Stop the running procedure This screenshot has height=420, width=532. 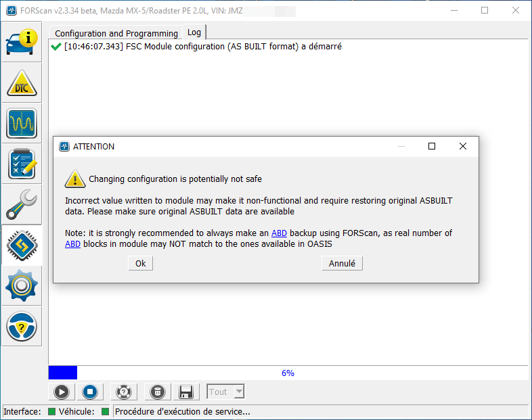tap(90, 392)
